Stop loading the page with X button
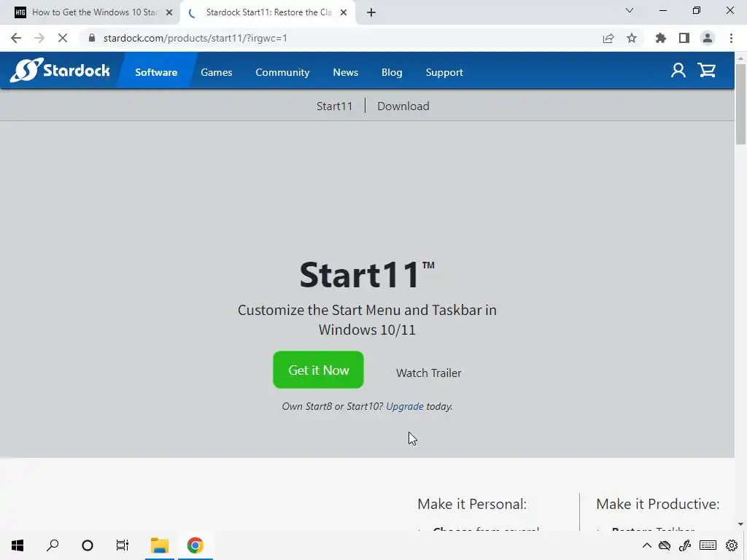The image size is (747, 560). tap(63, 38)
